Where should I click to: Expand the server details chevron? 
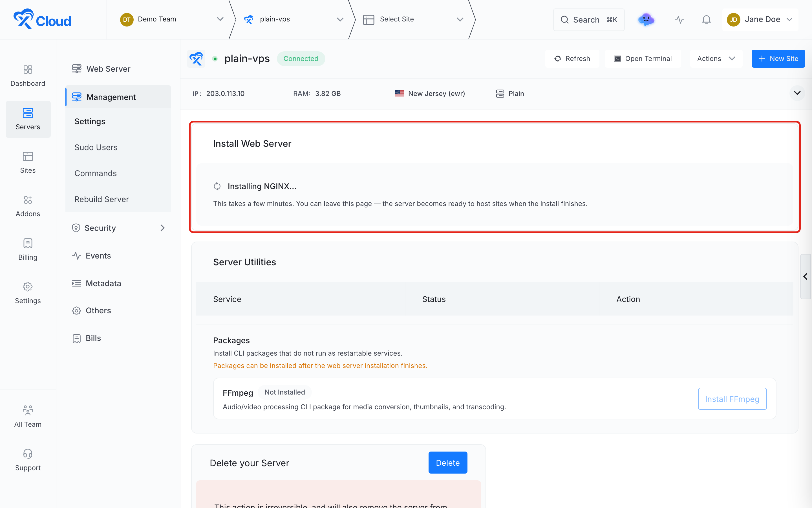click(x=797, y=93)
